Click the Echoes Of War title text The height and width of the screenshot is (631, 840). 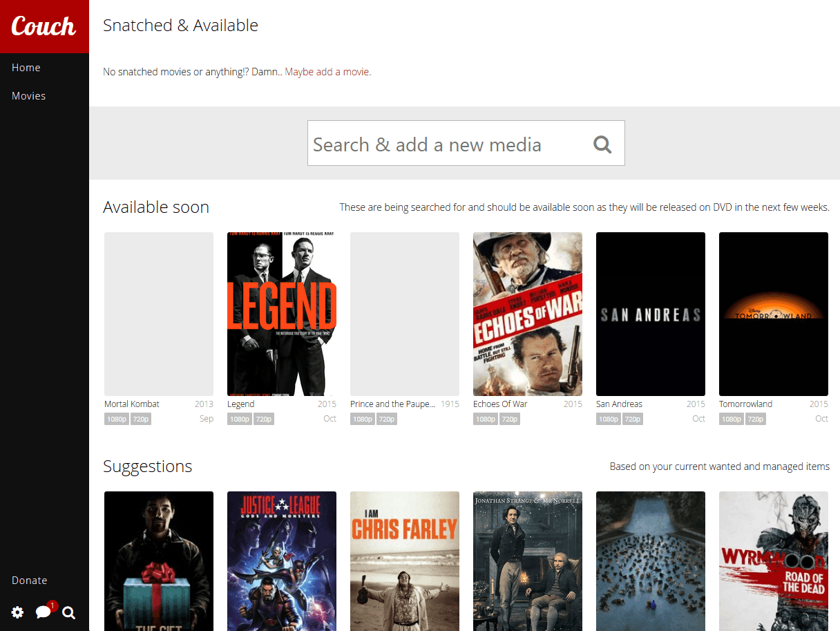click(500, 404)
